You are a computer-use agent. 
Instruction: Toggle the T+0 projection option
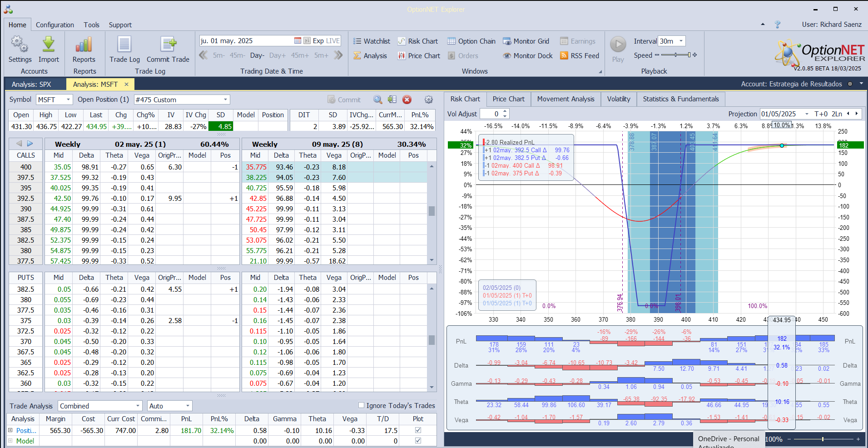click(x=821, y=114)
